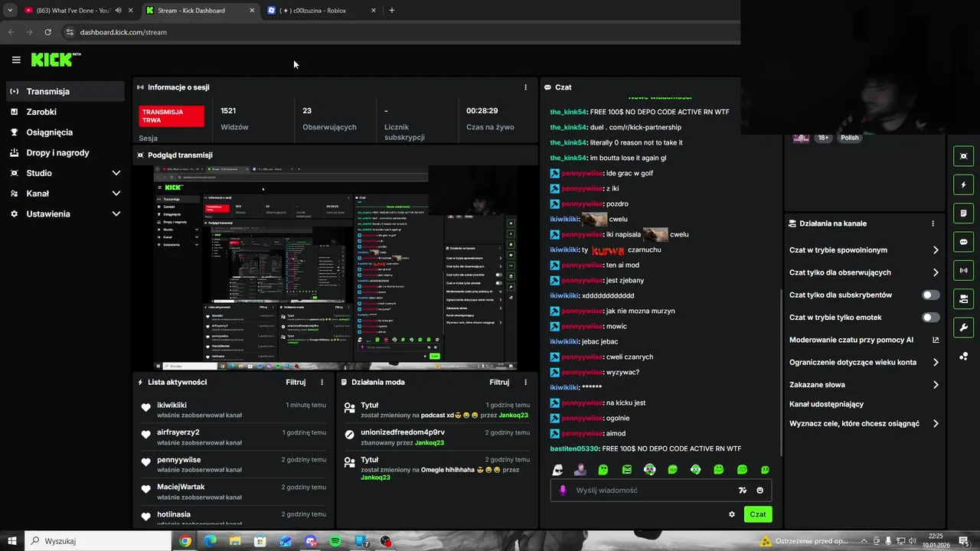Filter the Lista aktywności panel
This screenshot has height=551, width=980.
click(x=296, y=382)
